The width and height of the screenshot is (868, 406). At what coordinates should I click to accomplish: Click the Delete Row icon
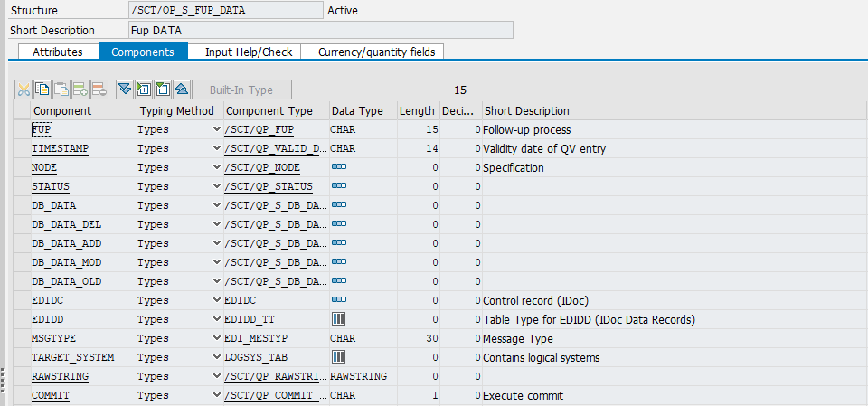[x=99, y=89]
